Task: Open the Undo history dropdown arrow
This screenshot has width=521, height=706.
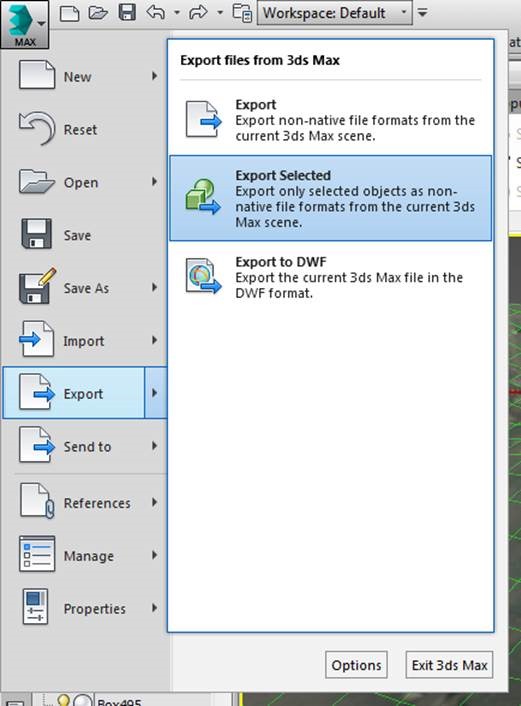Action: pos(177,13)
